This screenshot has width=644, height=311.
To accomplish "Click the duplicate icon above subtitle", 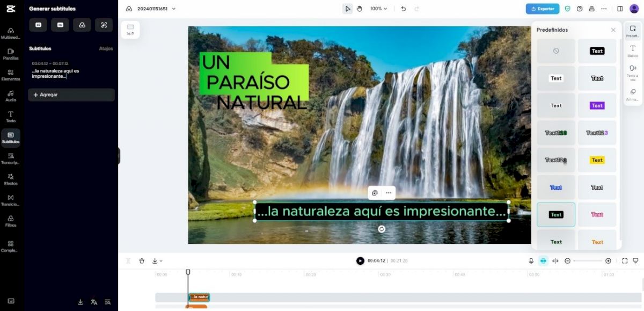I will pyautogui.click(x=375, y=193).
